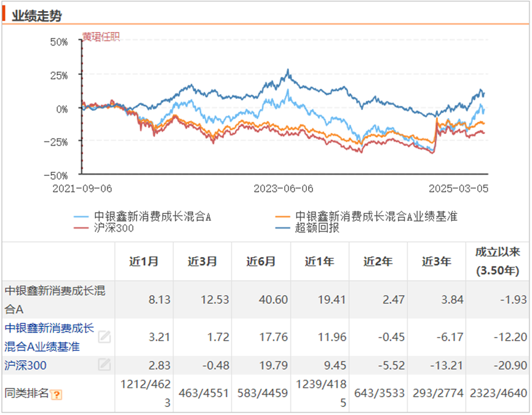Click the -13.21 value in 沪深300 row

(x=447, y=365)
